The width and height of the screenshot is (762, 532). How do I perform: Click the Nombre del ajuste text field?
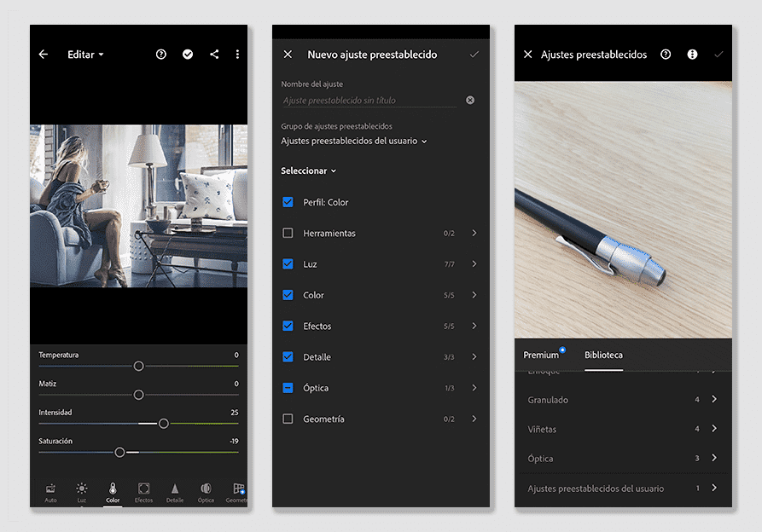(x=369, y=101)
